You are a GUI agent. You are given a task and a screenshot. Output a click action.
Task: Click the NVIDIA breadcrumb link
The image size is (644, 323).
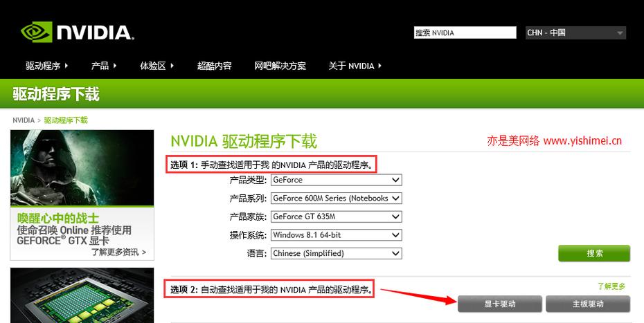[x=24, y=120]
